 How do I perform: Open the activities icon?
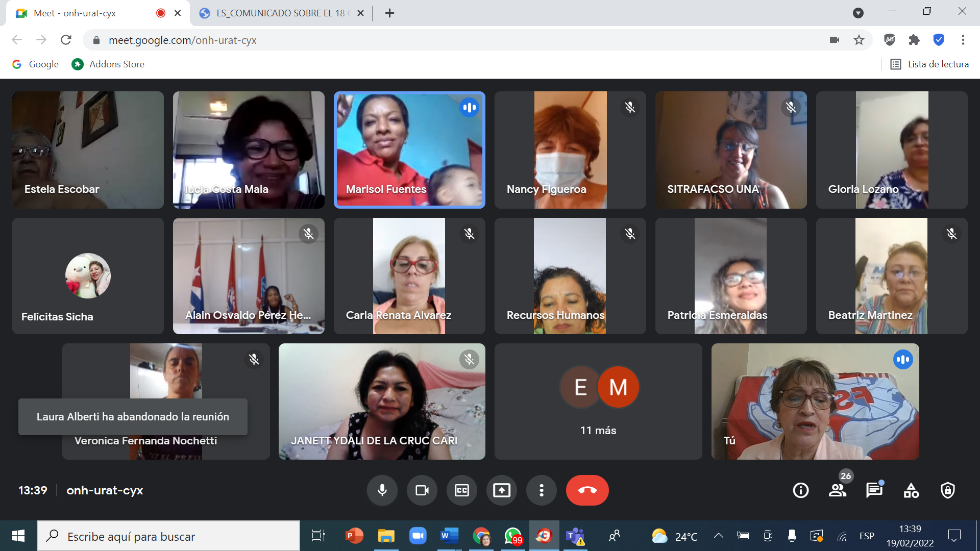tap(911, 490)
